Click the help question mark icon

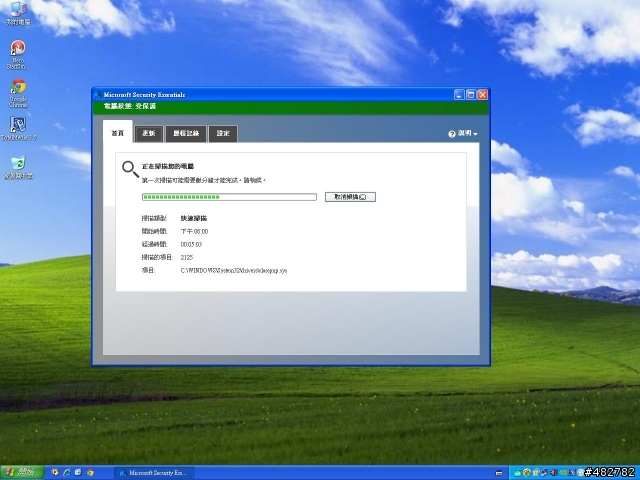[452, 134]
